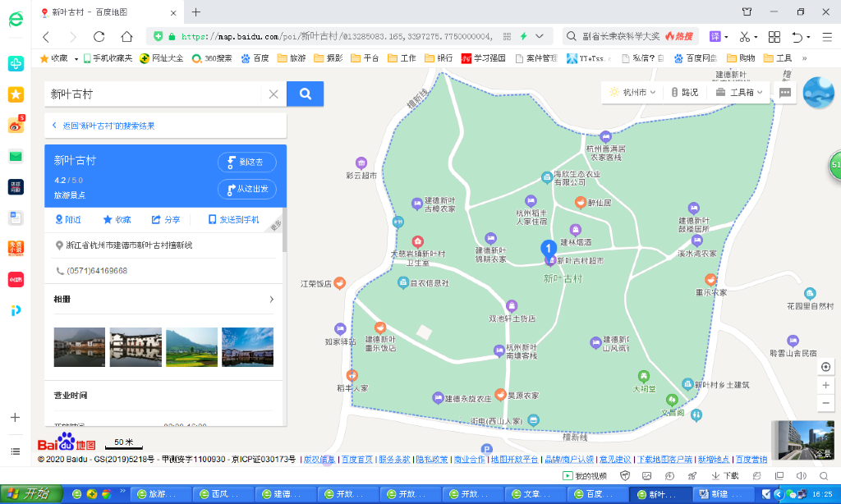The image size is (841, 504).
Task: Go back in the browser
Action: 47,36
